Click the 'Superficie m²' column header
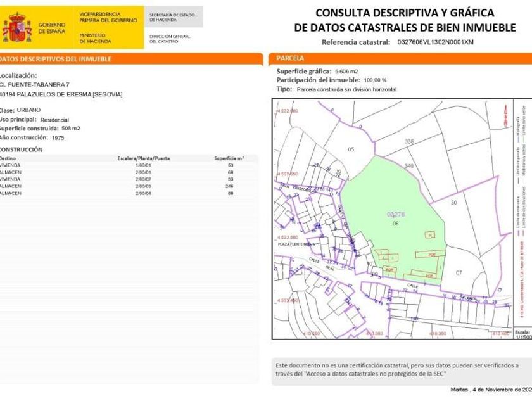This screenshot has height=399, width=532. pos(229,158)
